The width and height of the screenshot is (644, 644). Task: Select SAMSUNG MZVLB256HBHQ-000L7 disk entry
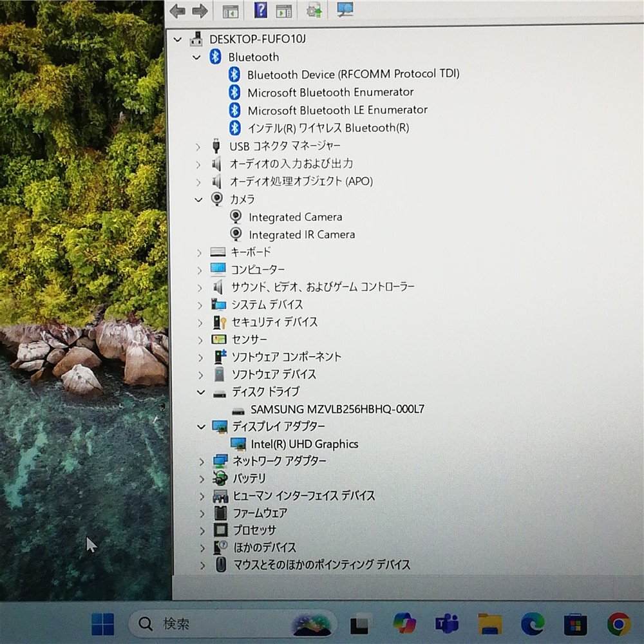point(337,410)
